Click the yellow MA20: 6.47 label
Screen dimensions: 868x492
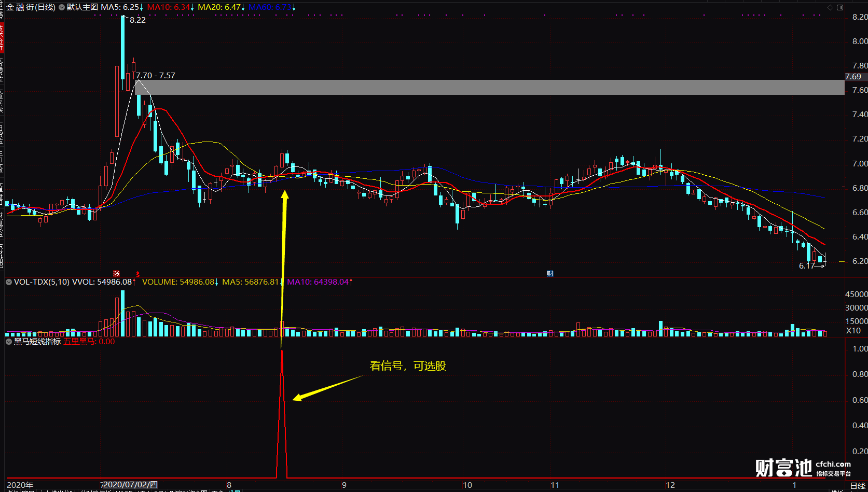[219, 7]
